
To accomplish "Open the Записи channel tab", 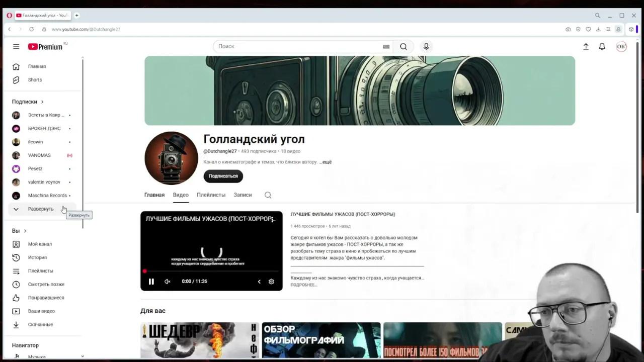I will point(243,195).
